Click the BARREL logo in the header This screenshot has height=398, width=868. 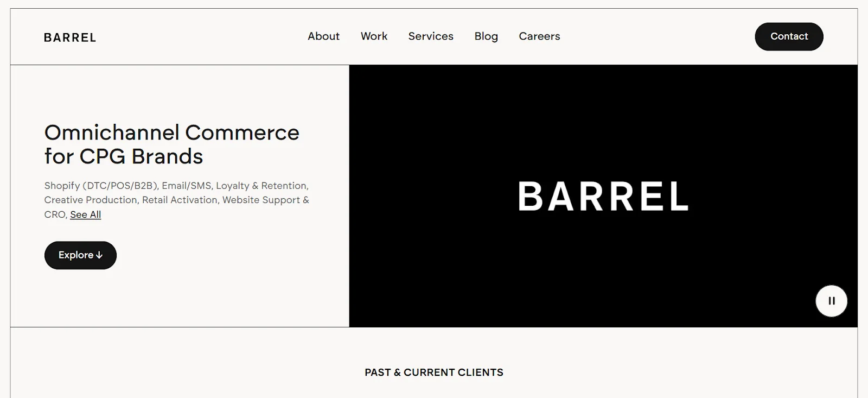pyautogui.click(x=70, y=37)
